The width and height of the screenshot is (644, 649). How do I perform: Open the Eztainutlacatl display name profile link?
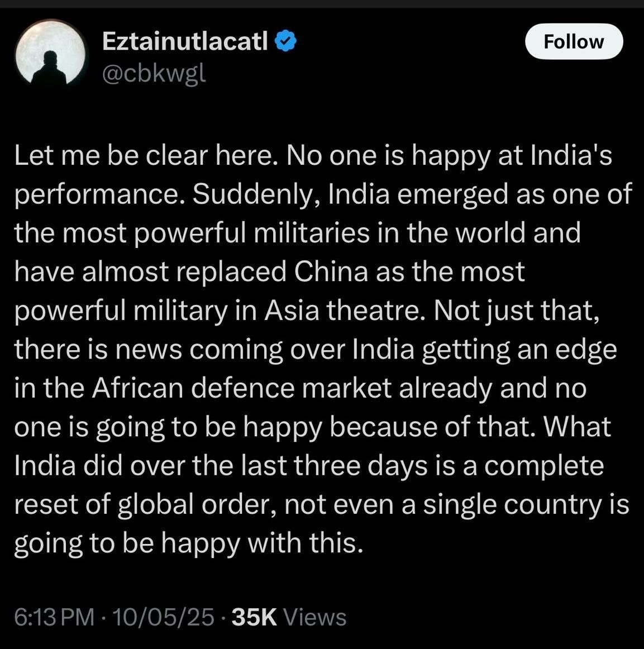click(185, 41)
